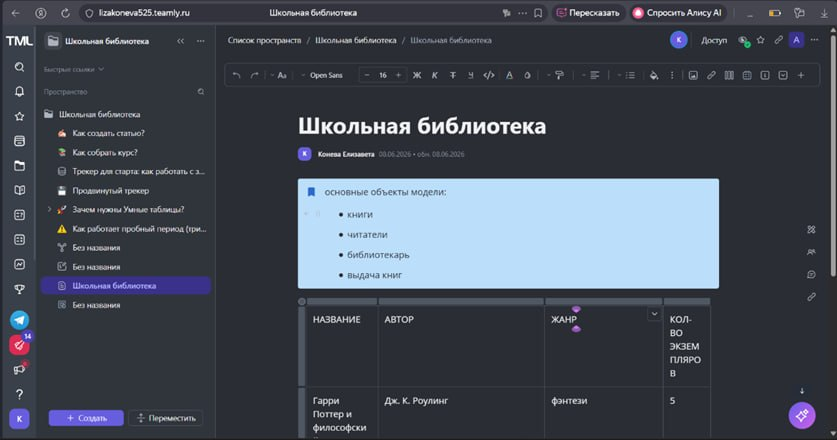The image size is (837, 440).
Task: Open the trophy icon in left rail
Action: [19, 289]
